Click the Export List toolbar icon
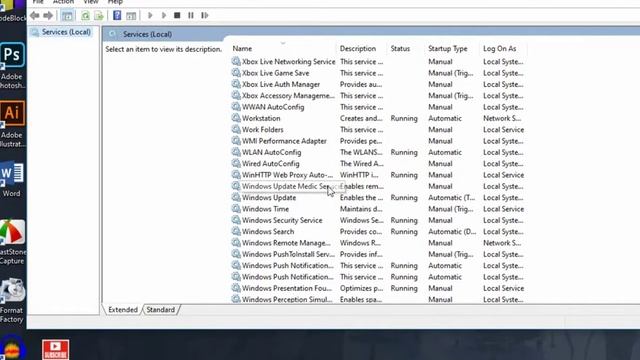The width and height of the screenshot is (640, 360). 99,16
